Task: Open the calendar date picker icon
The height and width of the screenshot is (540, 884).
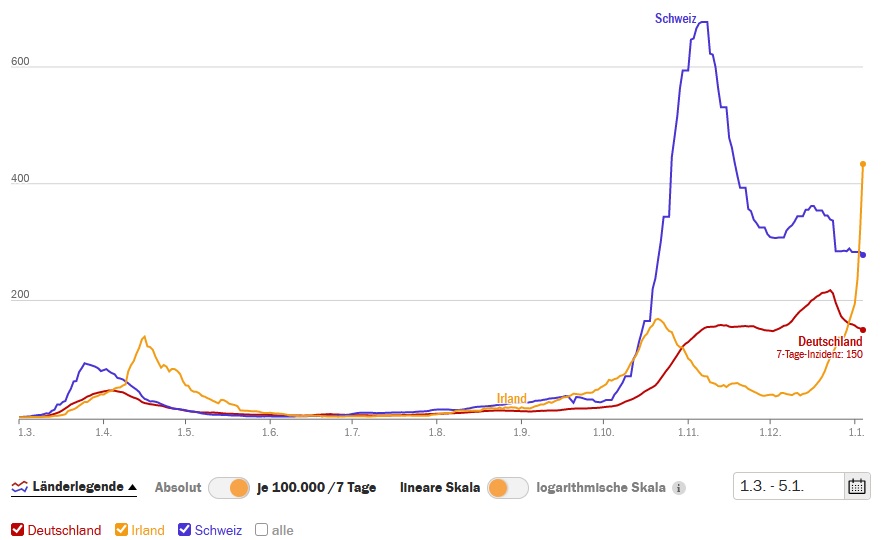Action: [857, 486]
